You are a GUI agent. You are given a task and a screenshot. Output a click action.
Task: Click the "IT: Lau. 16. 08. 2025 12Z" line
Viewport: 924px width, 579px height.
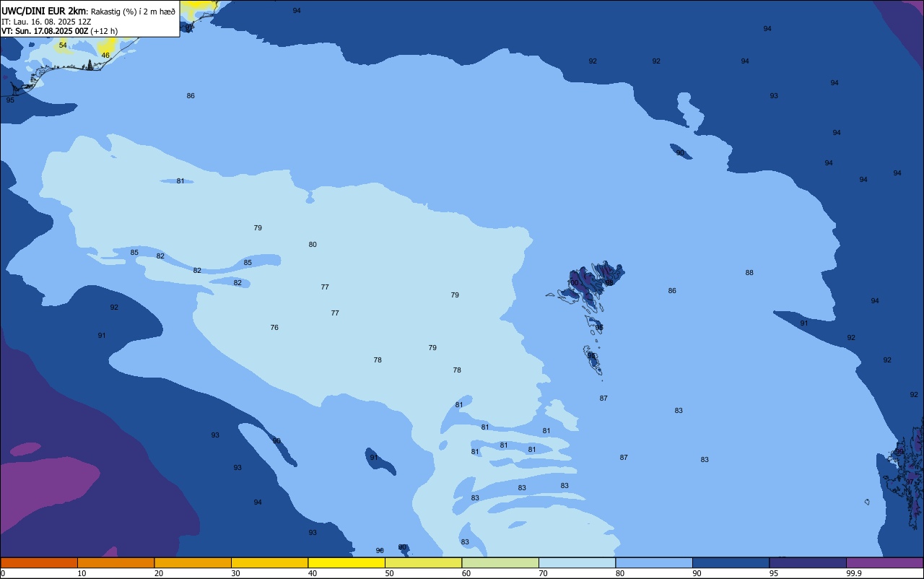(x=45, y=22)
